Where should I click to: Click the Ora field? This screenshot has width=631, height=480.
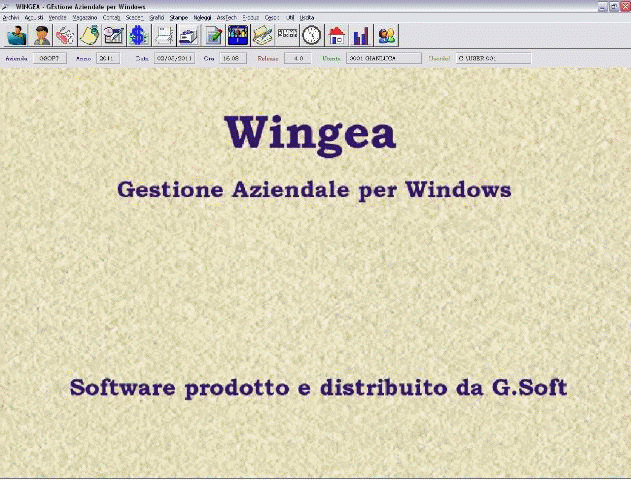(233, 59)
